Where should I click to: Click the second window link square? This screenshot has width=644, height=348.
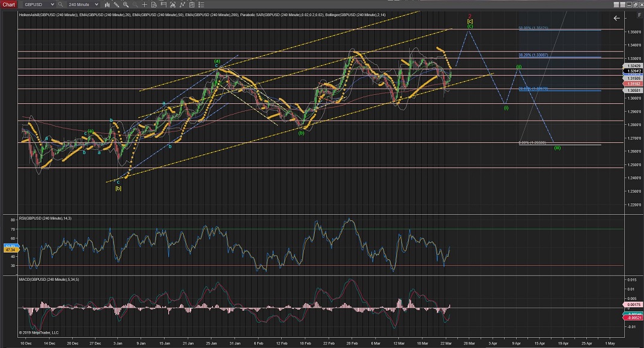click(622, 5)
